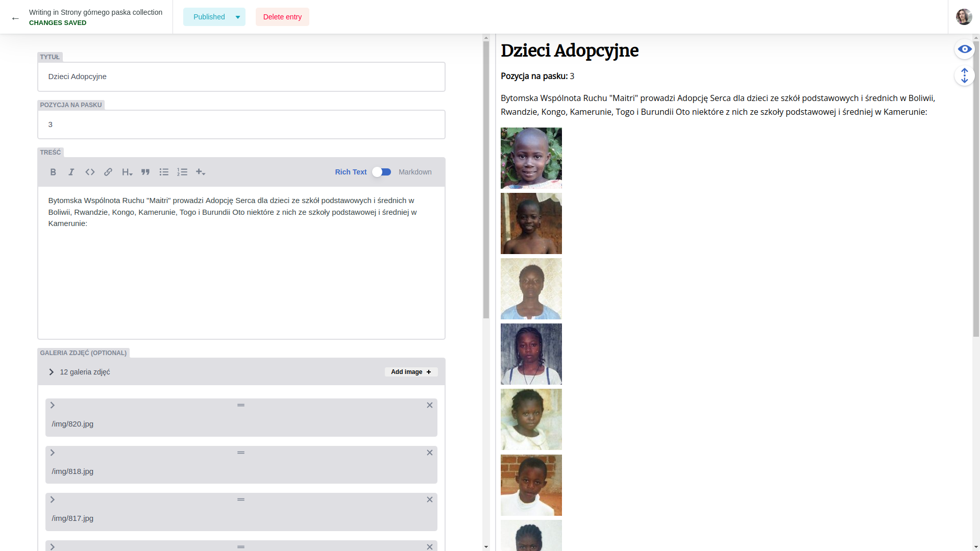This screenshot has width=980, height=551.
Task: Go back using the left arrow icon
Action: pos(15,18)
